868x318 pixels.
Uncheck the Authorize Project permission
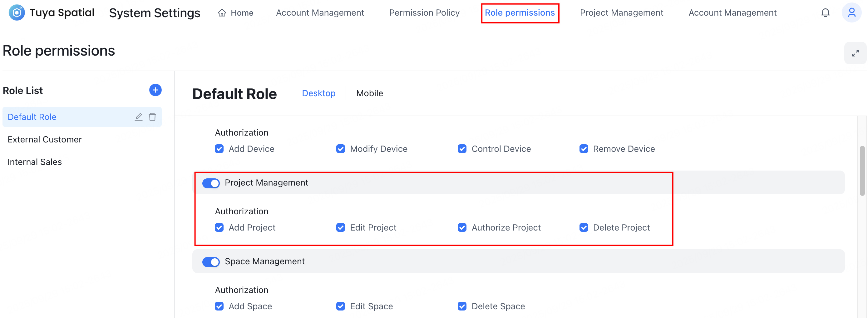click(x=461, y=227)
